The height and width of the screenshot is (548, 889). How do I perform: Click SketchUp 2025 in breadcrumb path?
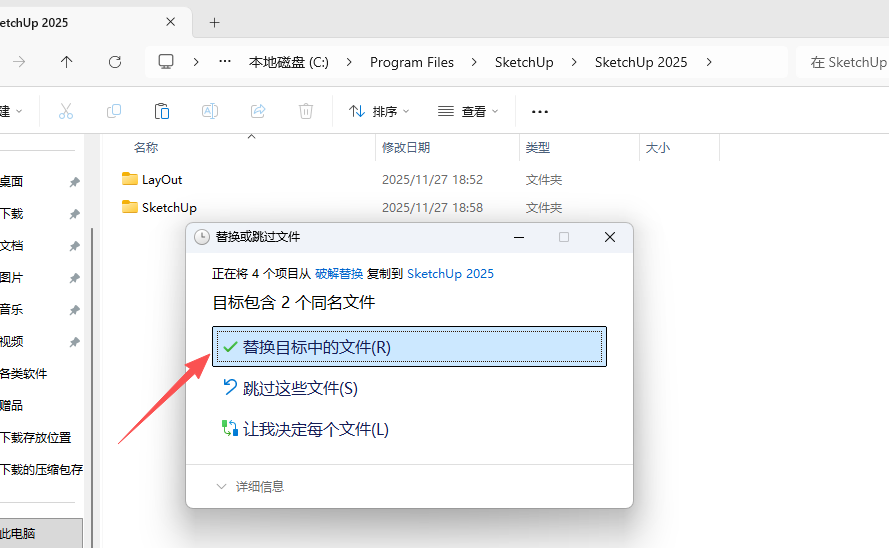[x=641, y=62]
